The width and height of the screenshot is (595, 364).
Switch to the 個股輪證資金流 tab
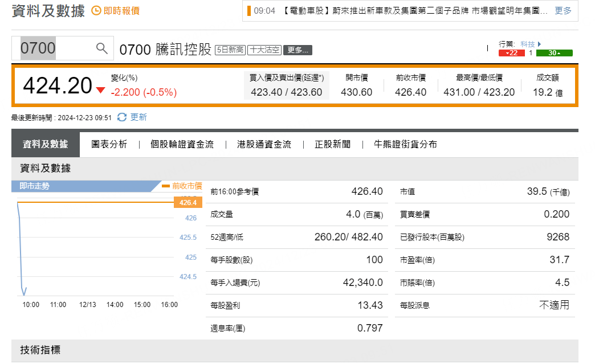[182, 145]
